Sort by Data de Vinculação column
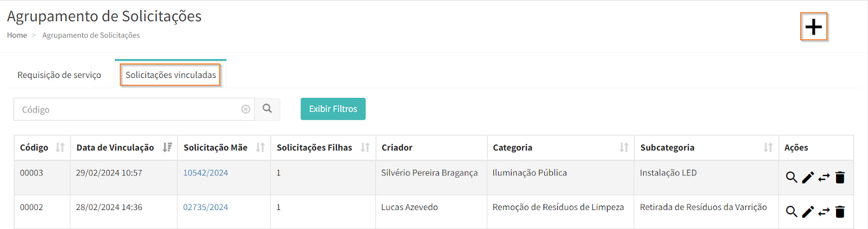 pyautogui.click(x=168, y=147)
